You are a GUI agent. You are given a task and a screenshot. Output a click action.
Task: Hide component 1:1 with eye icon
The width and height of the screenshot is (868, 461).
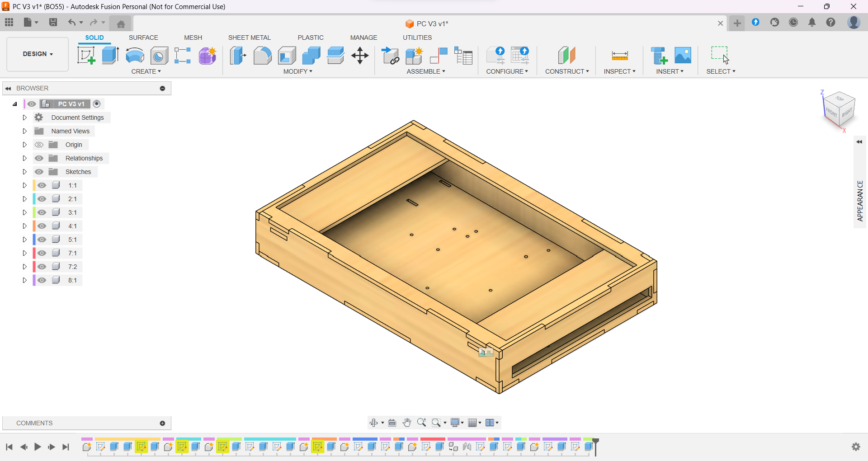(x=42, y=185)
